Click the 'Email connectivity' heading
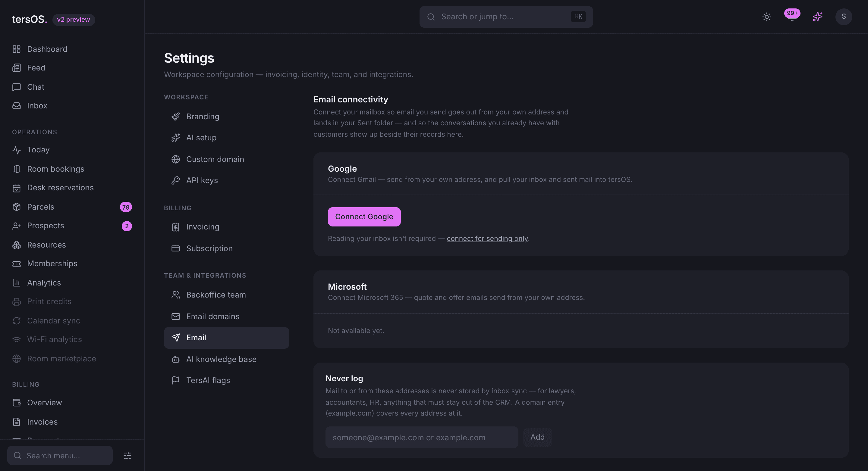868x471 pixels. (x=351, y=99)
